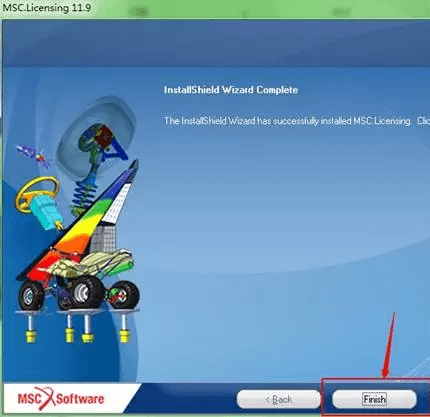Click the Finish button

coord(374,399)
